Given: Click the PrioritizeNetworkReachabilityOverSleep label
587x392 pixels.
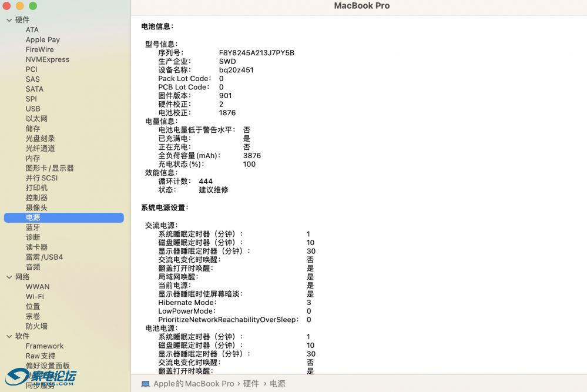Looking at the screenshot, I should 229,320.
